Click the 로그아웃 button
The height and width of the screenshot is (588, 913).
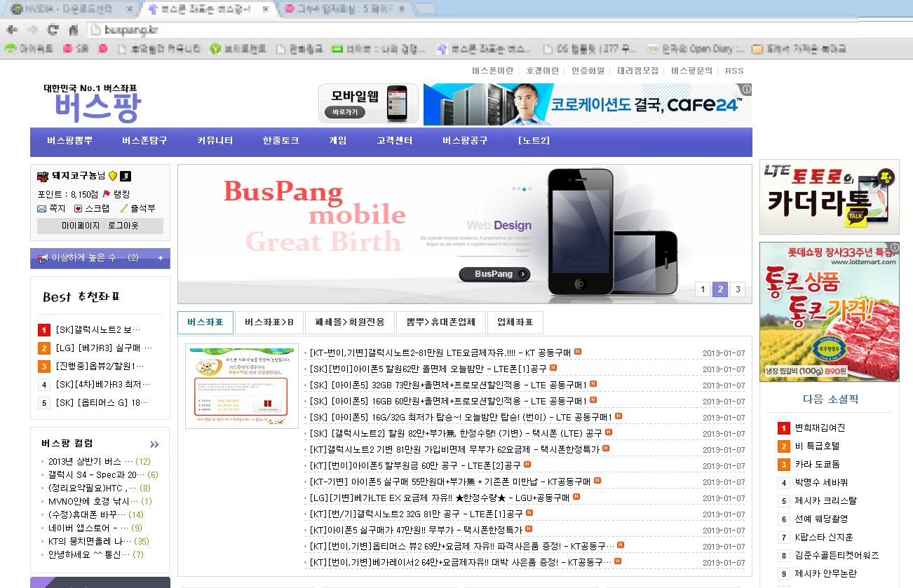coord(123,226)
